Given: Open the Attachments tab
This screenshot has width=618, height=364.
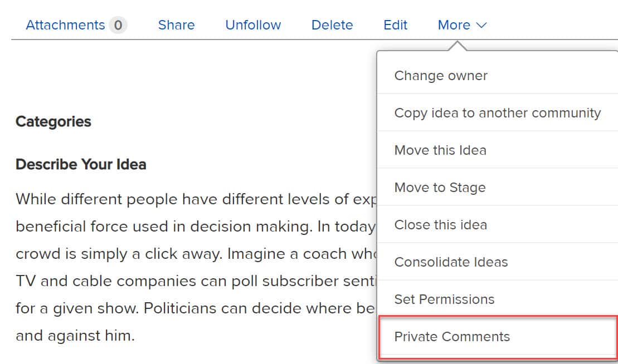Looking at the screenshot, I should pos(65,25).
